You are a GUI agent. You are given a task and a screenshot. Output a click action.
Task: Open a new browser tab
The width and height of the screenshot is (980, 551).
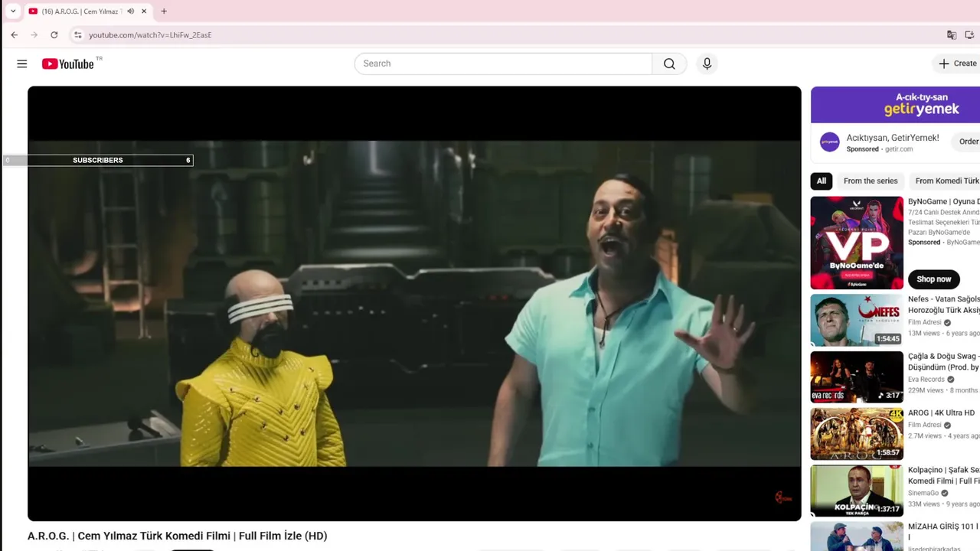pyautogui.click(x=164, y=11)
